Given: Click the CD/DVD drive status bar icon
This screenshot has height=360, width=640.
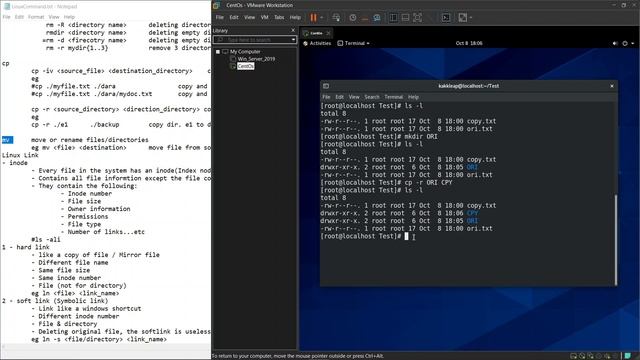Looking at the screenshot, I should tap(582, 356).
